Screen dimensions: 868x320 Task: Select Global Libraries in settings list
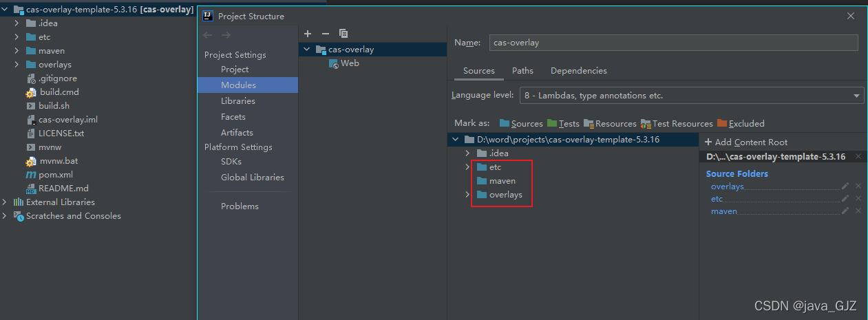[253, 178]
